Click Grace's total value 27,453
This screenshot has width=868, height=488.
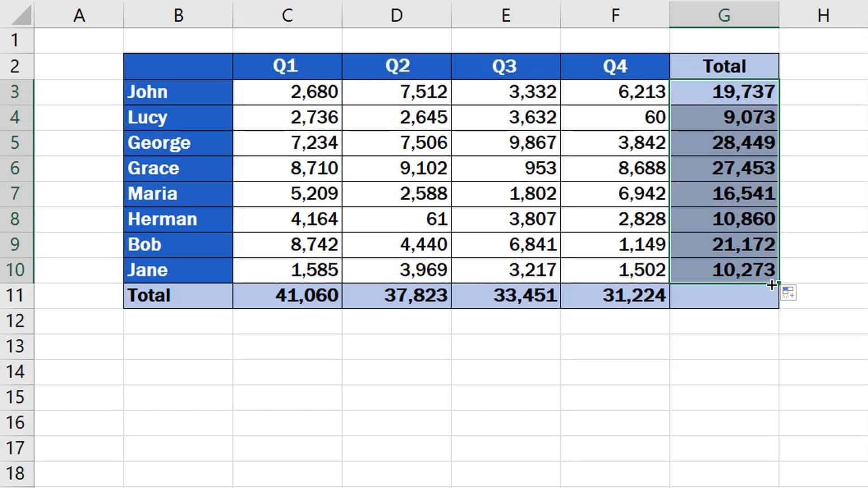pyautogui.click(x=724, y=168)
